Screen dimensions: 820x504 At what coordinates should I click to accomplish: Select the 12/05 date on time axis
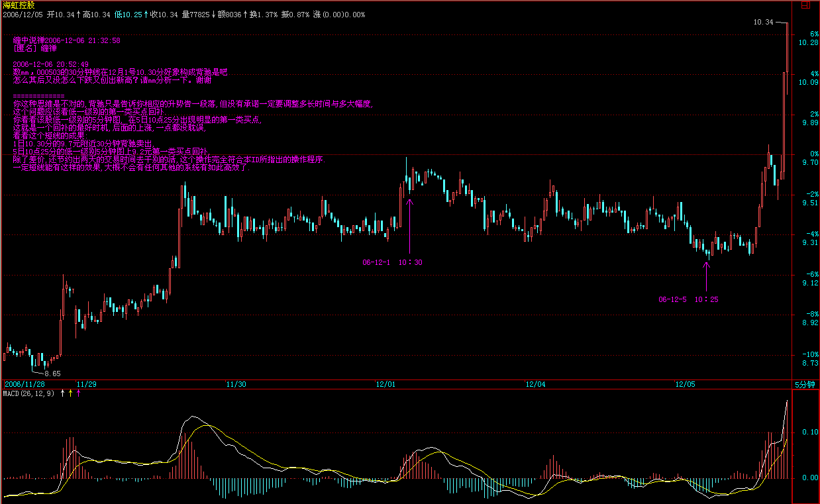685,384
